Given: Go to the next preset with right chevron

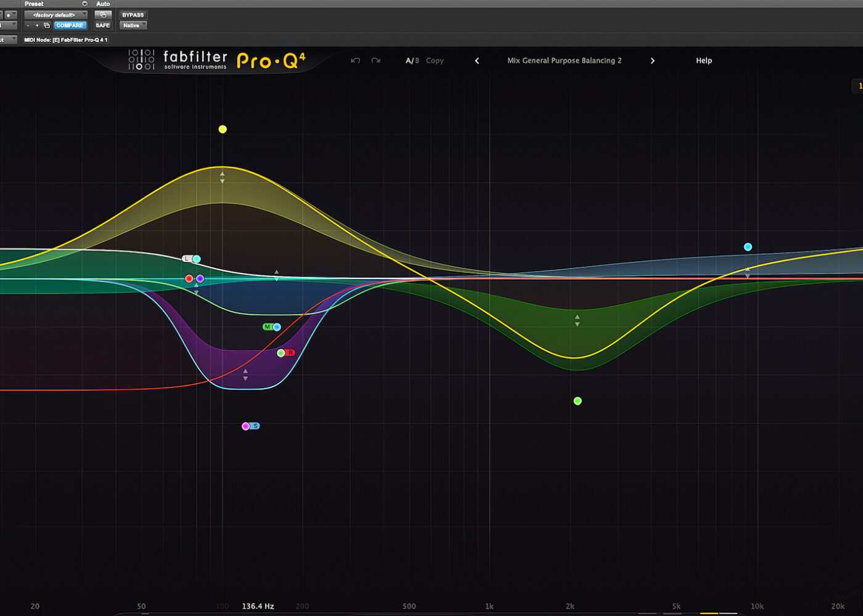Looking at the screenshot, I should (652, 60).
